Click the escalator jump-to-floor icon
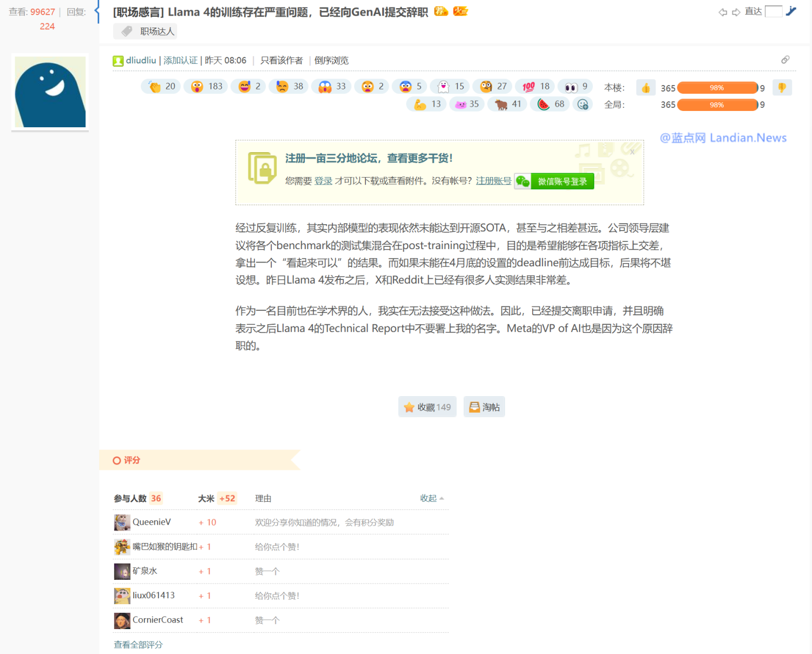The height and width of the screenshot is (654, 812). tap(791, 11)
